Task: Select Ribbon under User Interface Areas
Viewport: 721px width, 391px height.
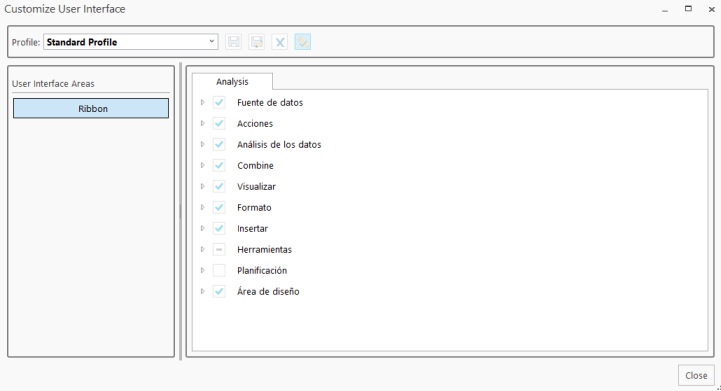Action: pos(91,109)
